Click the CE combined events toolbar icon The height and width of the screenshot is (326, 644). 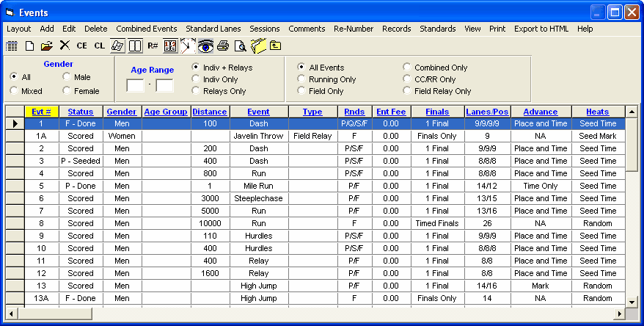pyautogui.click(x=81, y=46)
